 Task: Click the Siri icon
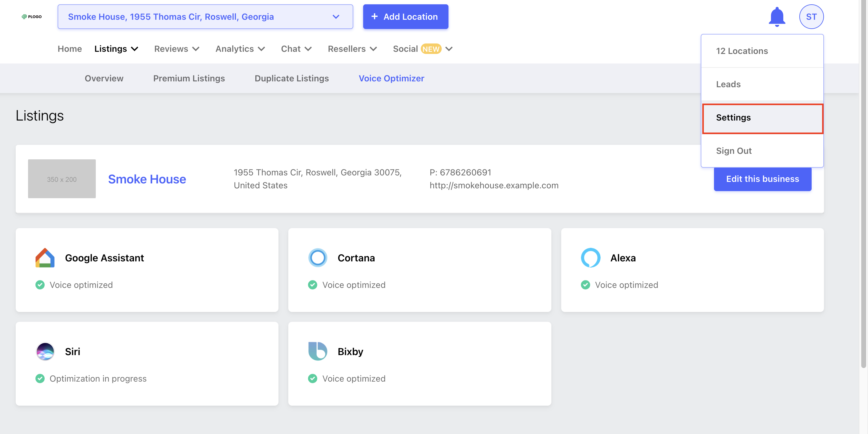45,351
